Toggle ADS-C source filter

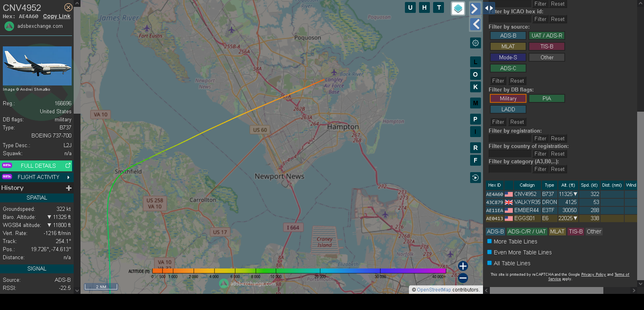[x=508, y=68]
